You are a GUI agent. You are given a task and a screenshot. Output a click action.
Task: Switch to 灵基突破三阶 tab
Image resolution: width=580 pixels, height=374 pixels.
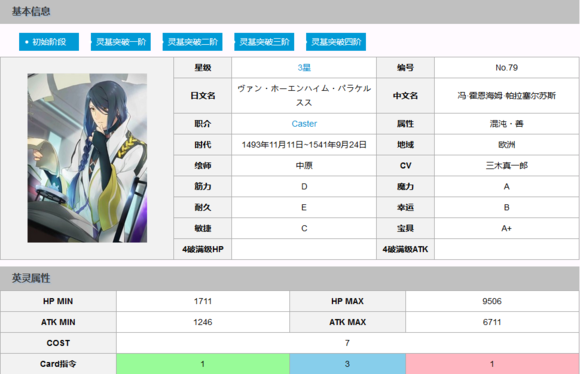click(x=264, y=42)
